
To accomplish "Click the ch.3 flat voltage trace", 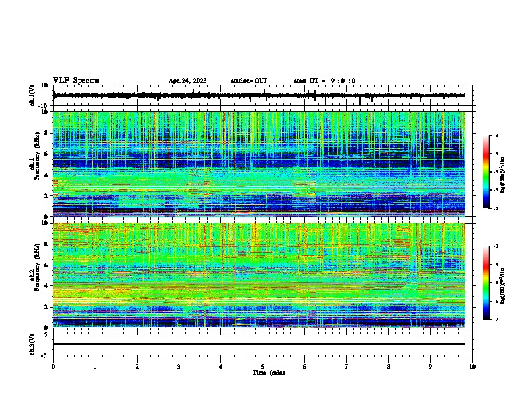I will pos(259,344).
